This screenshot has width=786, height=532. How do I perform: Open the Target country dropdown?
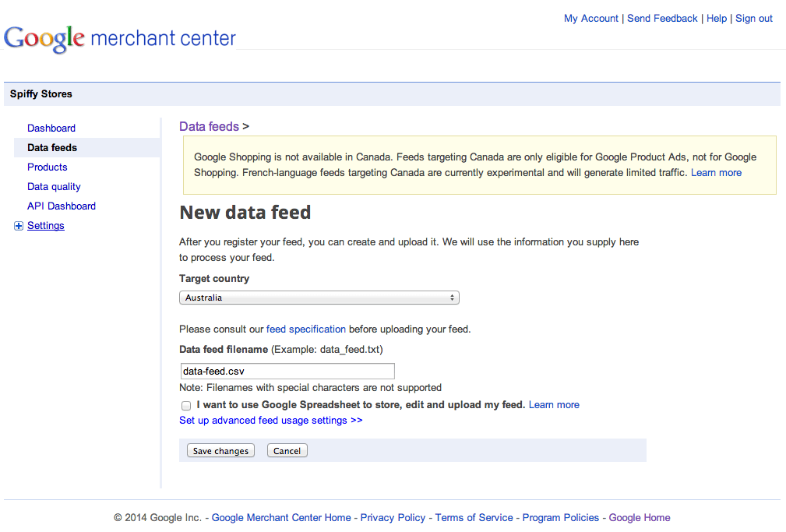coord(319,298)
